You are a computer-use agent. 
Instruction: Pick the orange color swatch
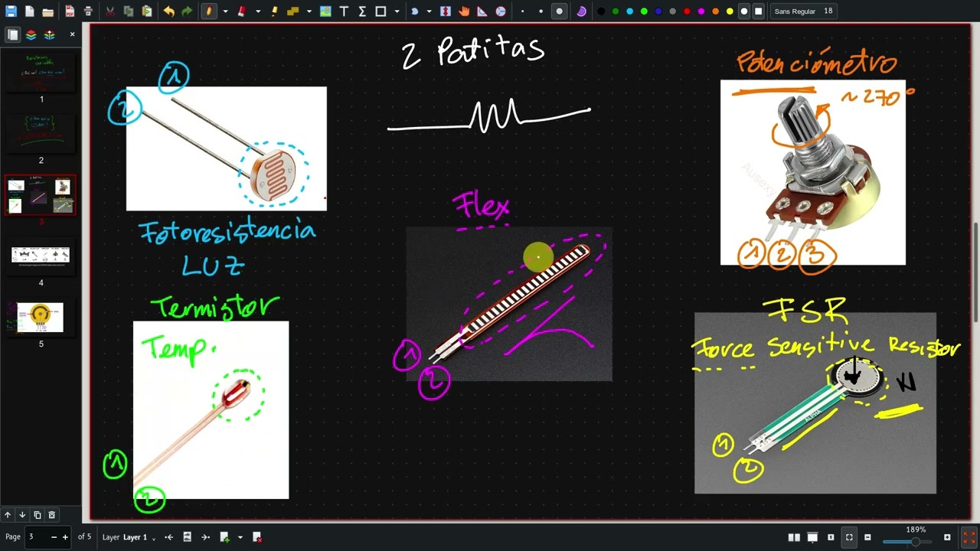point(716,11)
